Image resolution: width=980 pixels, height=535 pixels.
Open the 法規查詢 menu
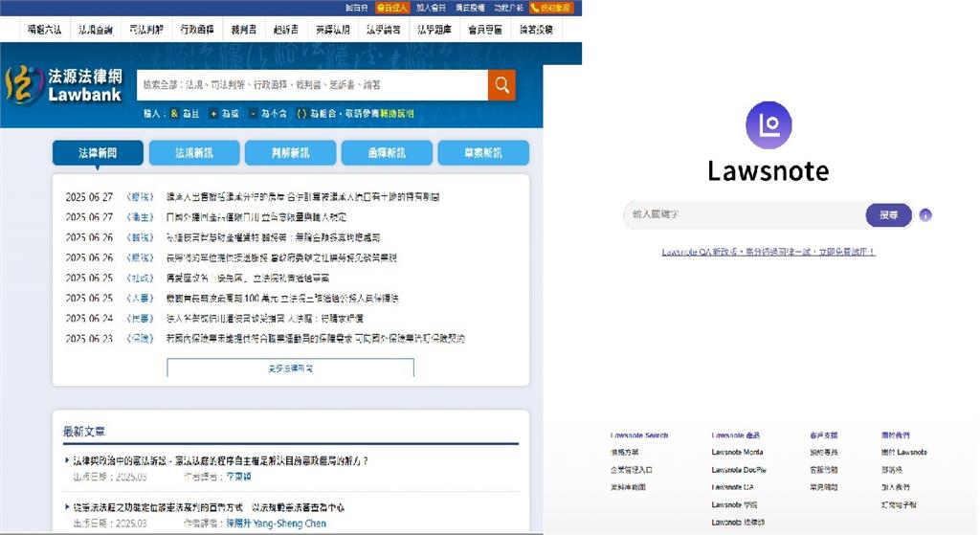point(95,30)
